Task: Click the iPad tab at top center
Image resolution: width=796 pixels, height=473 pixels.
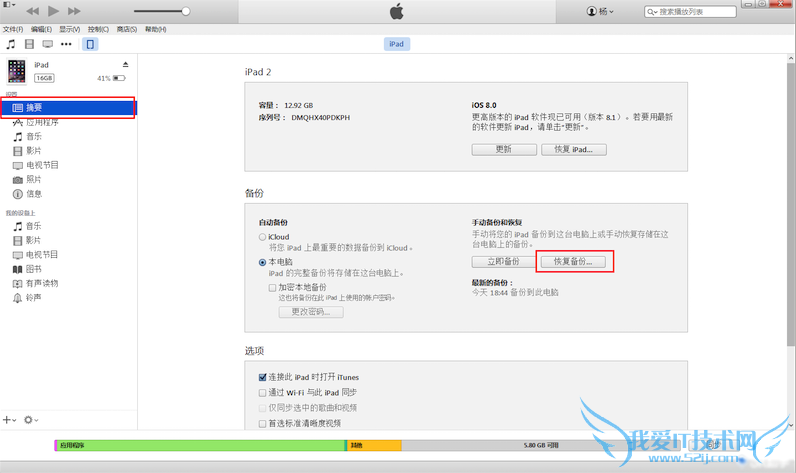Action: 396,44
